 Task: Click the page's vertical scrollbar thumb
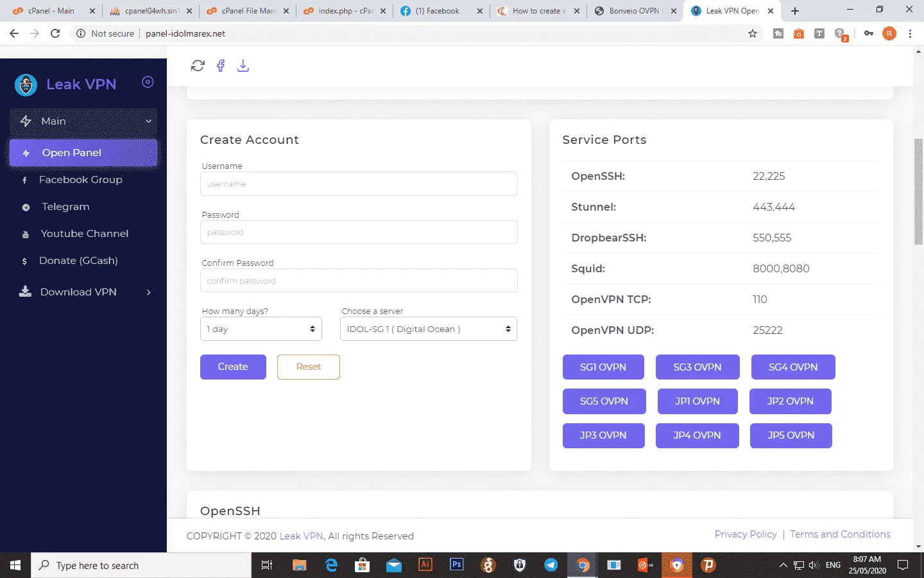[x=918, y=191]
